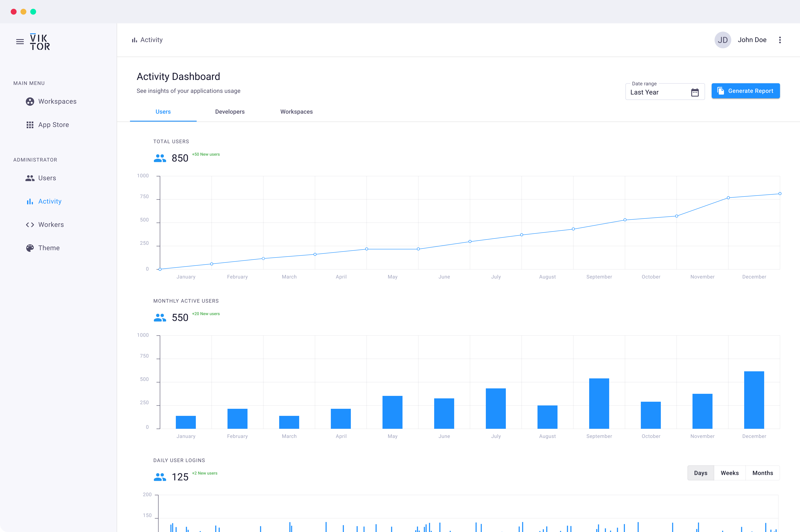Click the VIKTOR logo
The height and width of the screenshot is (532, 800).
click(x=40, y=42)
